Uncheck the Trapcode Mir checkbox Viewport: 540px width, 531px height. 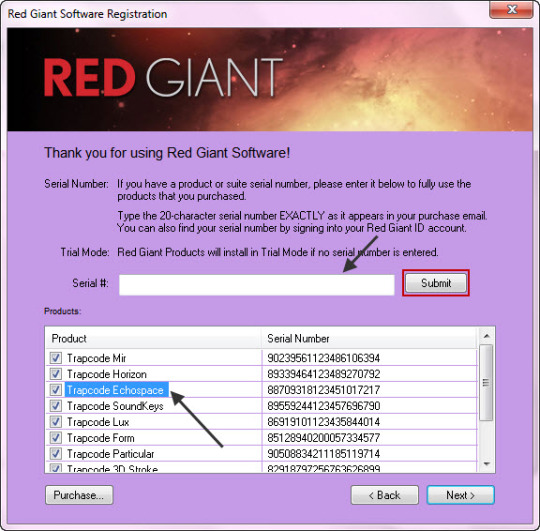tap(56, 358)
